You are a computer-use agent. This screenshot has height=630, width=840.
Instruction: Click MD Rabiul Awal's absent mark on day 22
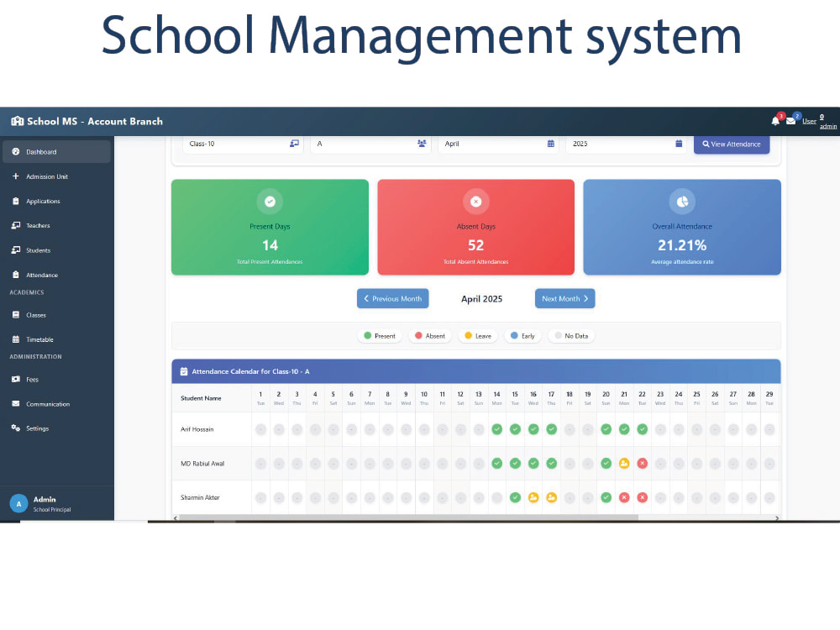(643, 464)
